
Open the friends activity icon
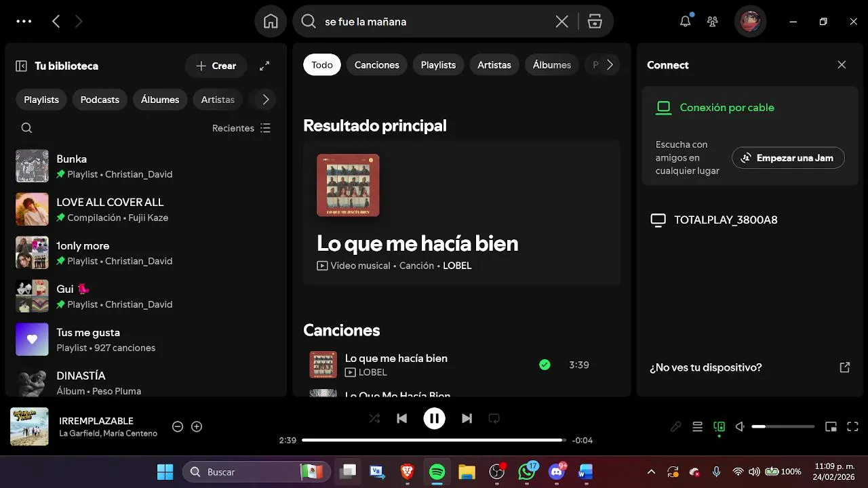712,22
